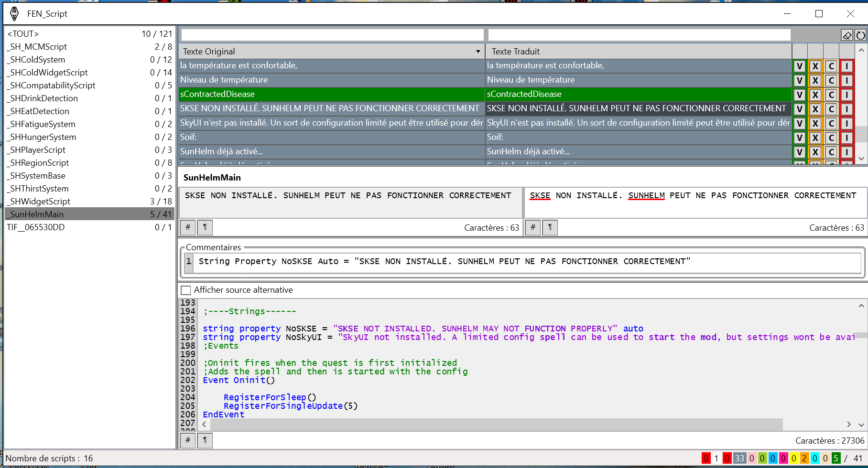The width and height of the screenshot is (868, 468).
Task: Click the red I button on the SKSE NON INSTALLÉ row
Action: 847,109
